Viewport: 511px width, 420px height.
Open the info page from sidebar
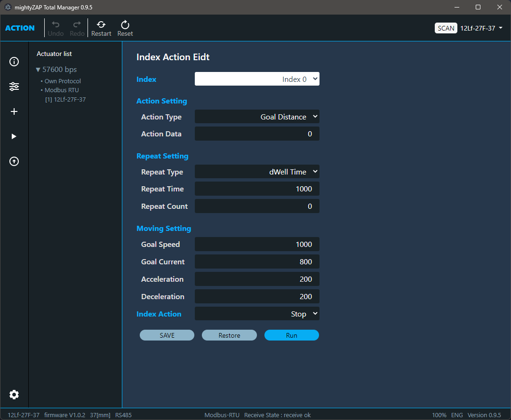14,62
